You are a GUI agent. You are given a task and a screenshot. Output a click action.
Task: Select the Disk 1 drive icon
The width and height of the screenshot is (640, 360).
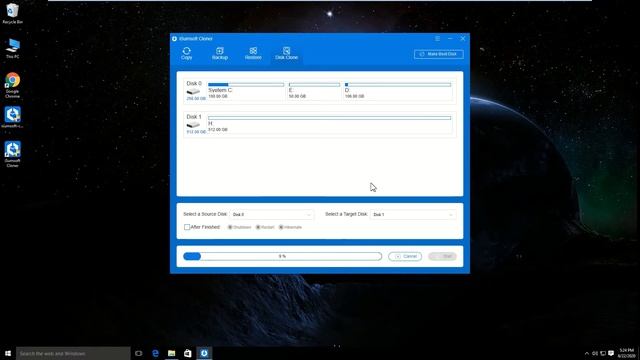click(x=193, y=125)
